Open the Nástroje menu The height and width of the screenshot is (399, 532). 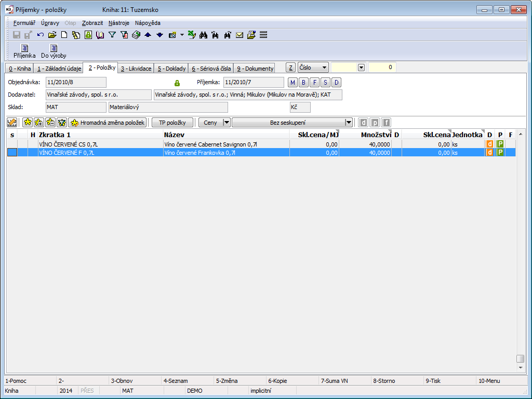[x=119, y=23]
